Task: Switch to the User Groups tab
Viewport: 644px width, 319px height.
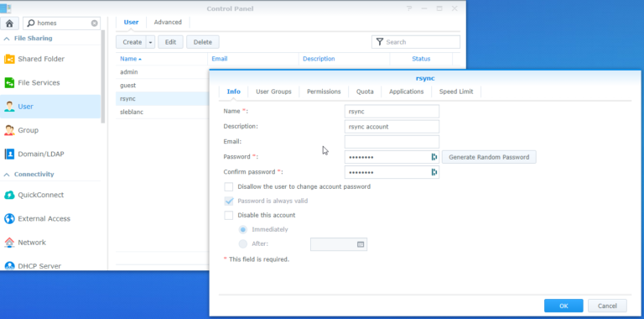Action: tap(273, 92)
